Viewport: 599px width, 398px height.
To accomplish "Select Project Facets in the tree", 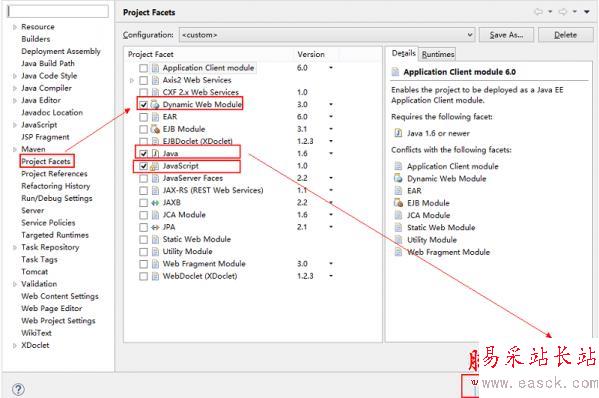I will (46, 161).
